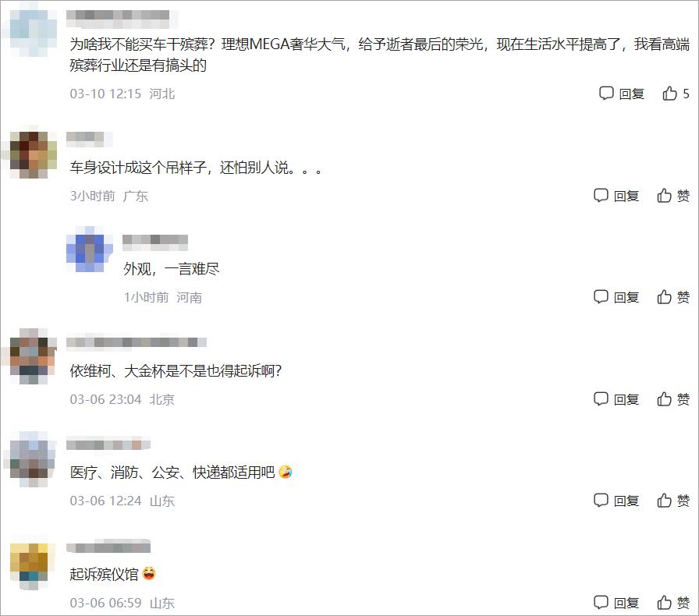
Task: Reply to the '起诉殡仪馆' comment
Action: tap(616, 603)
